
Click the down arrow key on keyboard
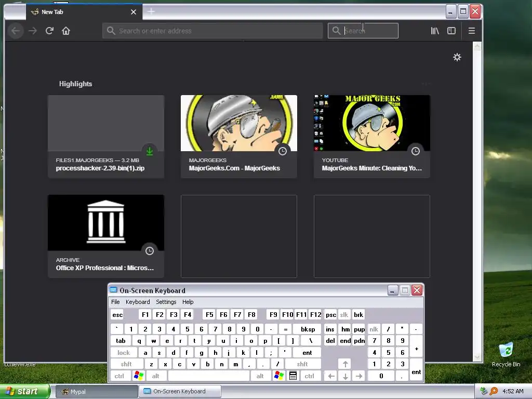point(345,376)
